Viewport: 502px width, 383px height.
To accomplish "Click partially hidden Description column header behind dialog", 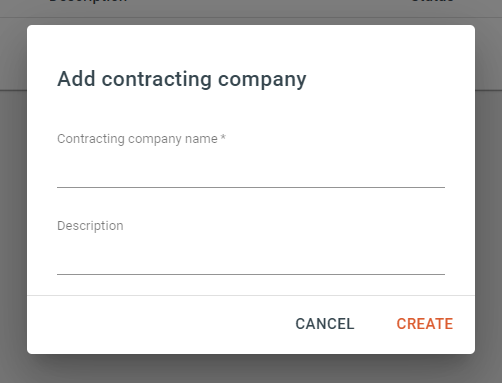I will click(x=88, y=1).
